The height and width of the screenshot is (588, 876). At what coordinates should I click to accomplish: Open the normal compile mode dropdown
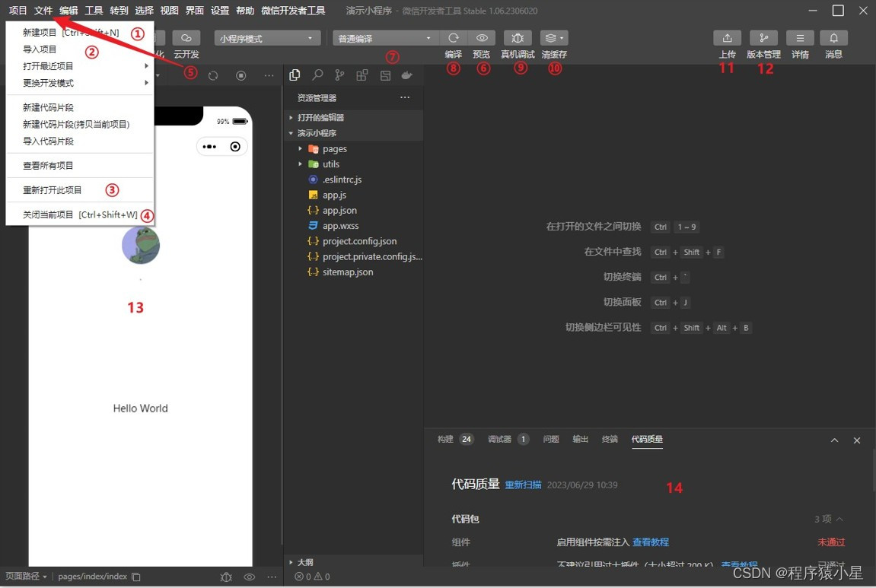pyautogui.click(x=385, y=38)
